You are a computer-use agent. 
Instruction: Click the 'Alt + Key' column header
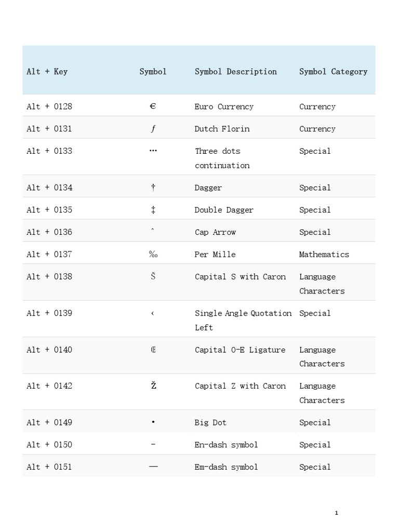tap(47, 72)
